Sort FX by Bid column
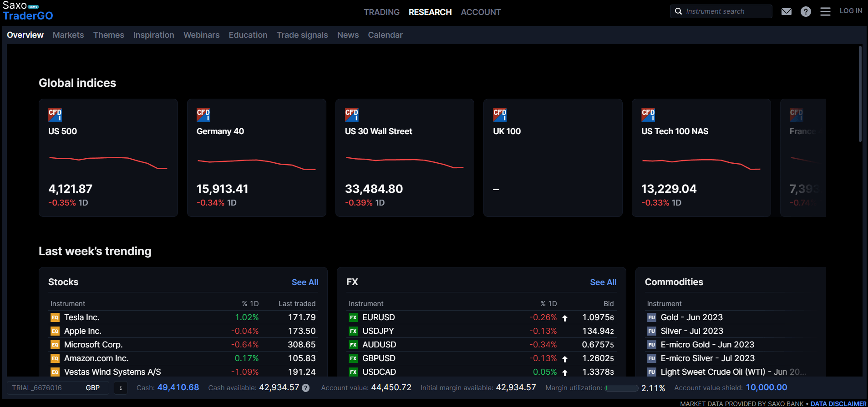Screen dimensions: 868x407 [609, 304]
